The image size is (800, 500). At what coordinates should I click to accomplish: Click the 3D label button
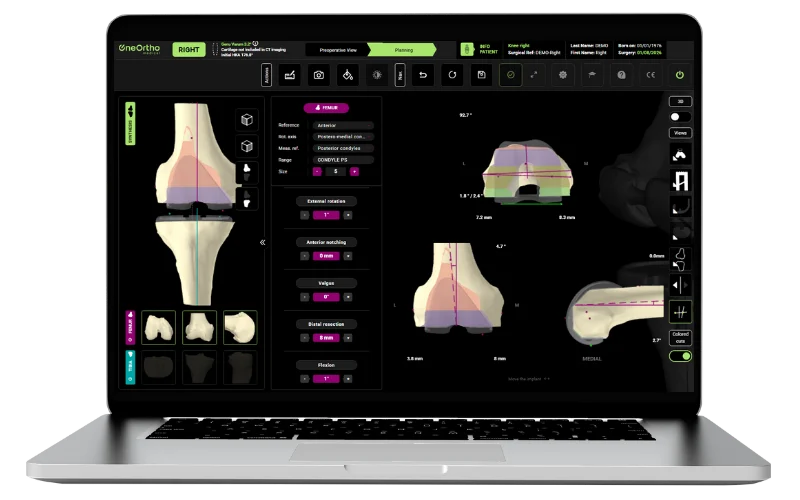click(x=680, y=101)
